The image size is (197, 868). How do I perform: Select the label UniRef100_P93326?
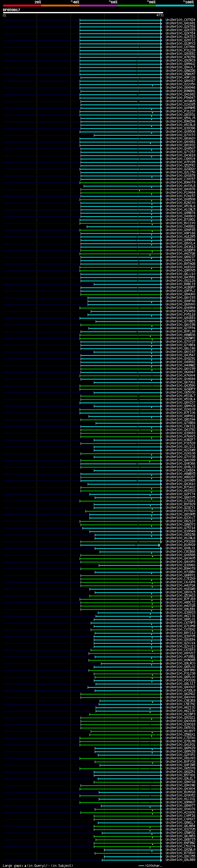tap(180, 680)
